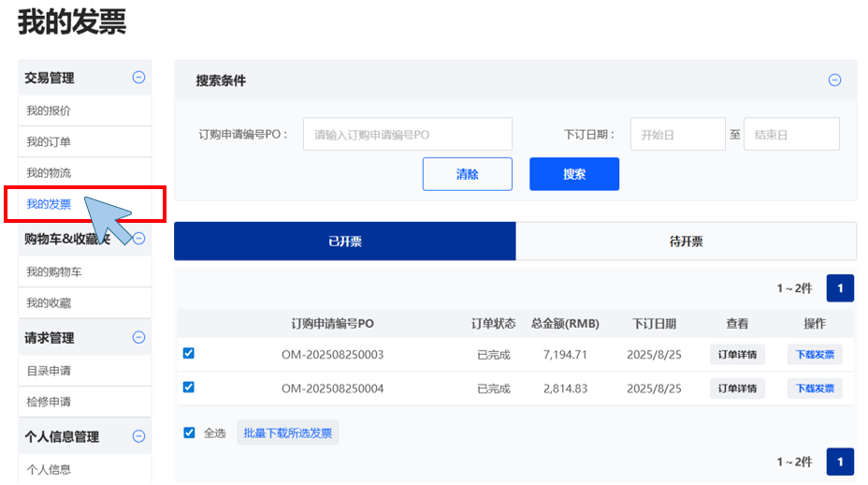Click page 1 button above the table
This screenshot has height=485, width=868.
coord(840,288)
